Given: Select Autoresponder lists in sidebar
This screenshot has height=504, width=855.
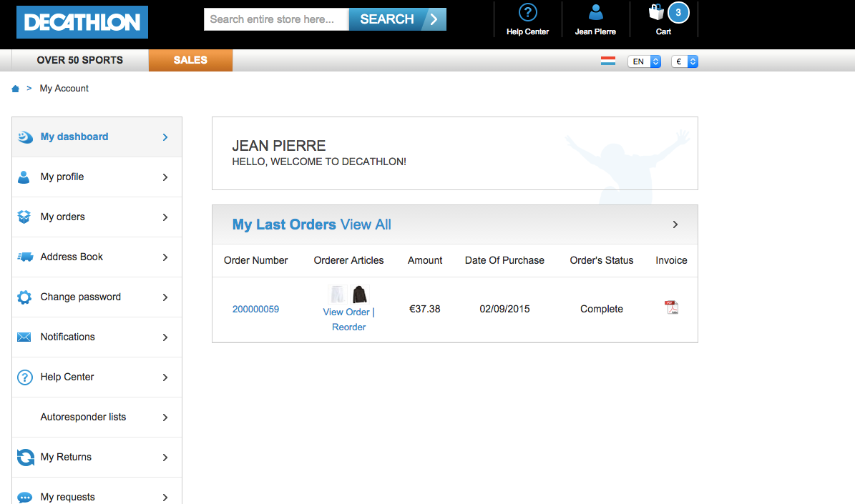Looking at the screenshot, I should point(97,417).
